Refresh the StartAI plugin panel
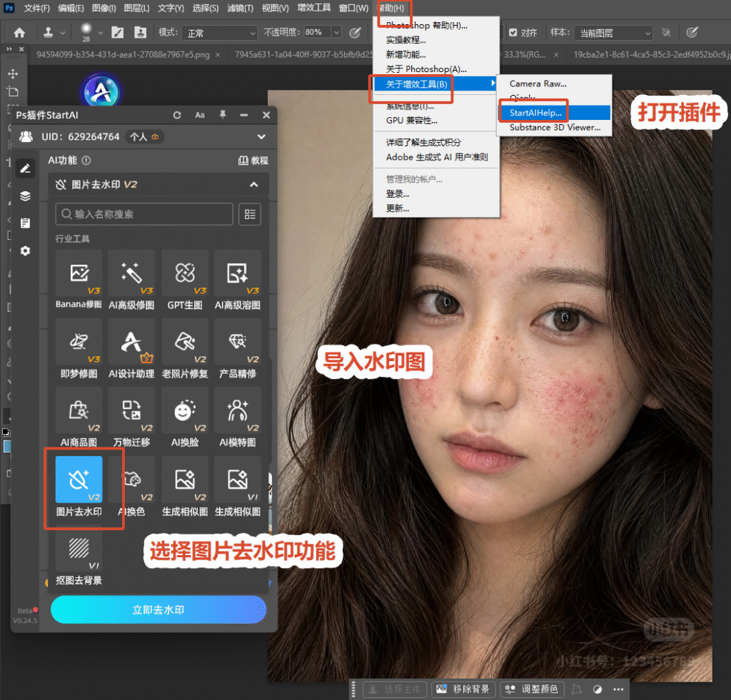The image size is (731, 700). tap(177, 115)
